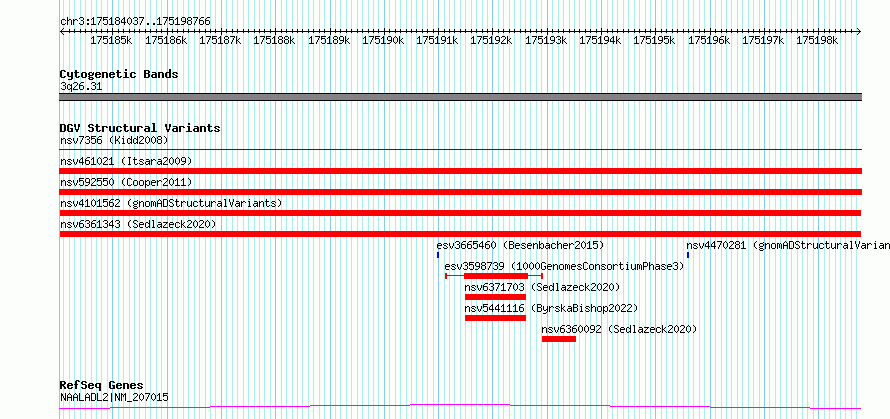Select the 175196k ruler tick label
Viewport: 890px width, 419px height.
709,40
